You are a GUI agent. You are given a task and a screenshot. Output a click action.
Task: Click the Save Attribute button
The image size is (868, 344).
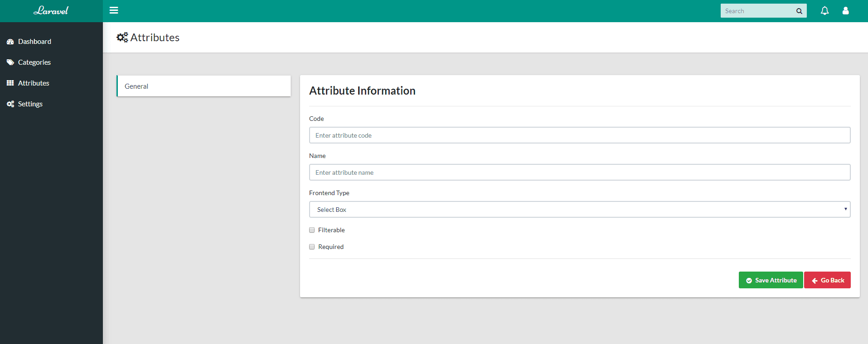[771, 280]
